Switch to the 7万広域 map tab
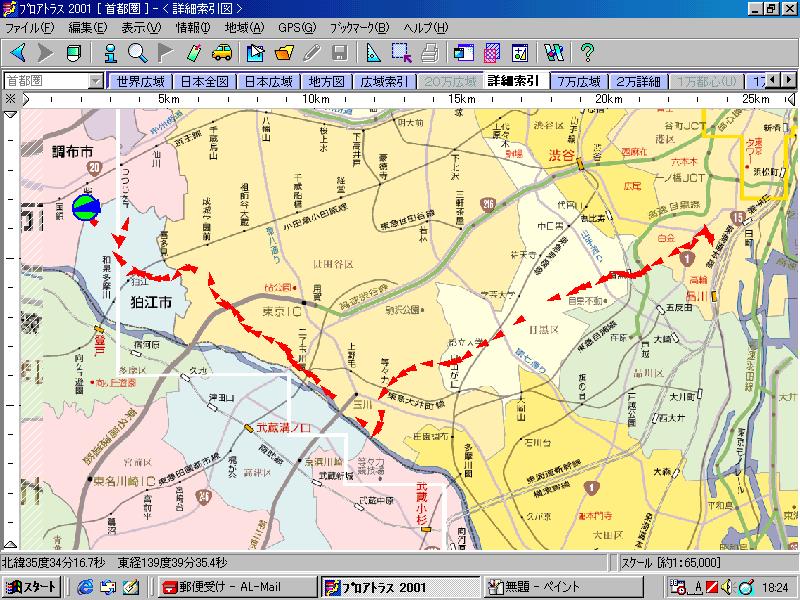 (x=579, y=80)
